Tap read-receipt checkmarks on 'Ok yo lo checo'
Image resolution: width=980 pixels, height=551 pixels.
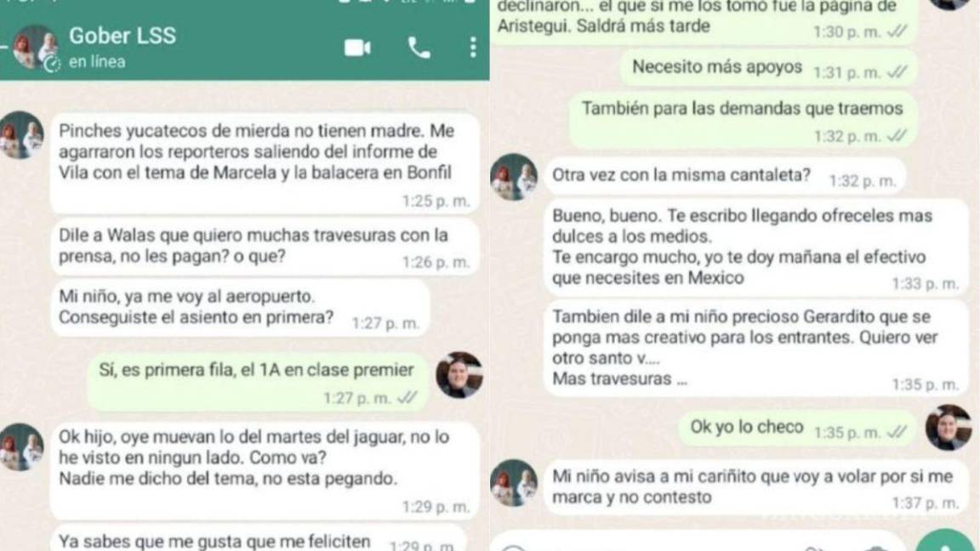click(x=897, y=432)
